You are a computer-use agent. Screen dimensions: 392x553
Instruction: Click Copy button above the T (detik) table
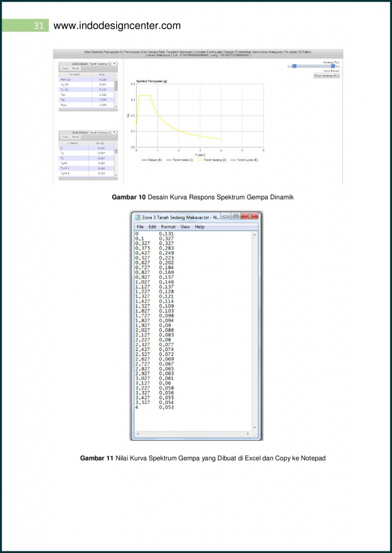point(65,137)
